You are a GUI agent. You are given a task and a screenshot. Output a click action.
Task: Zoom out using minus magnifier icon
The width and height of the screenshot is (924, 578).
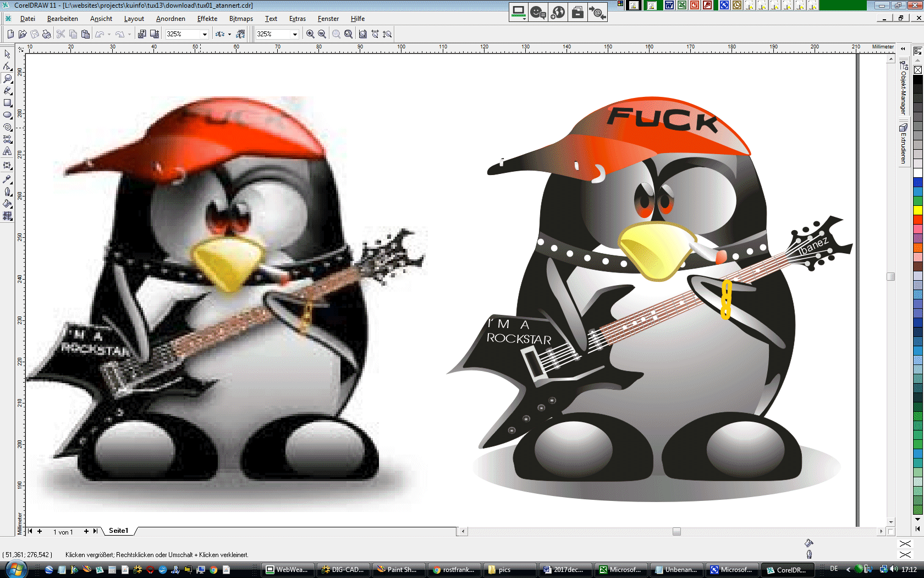[322, 34]
